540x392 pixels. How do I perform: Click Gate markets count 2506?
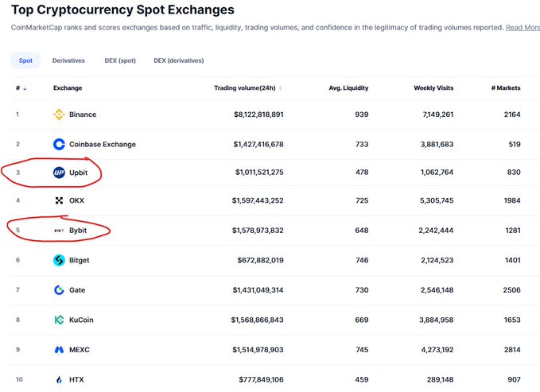tap(511, 290)
